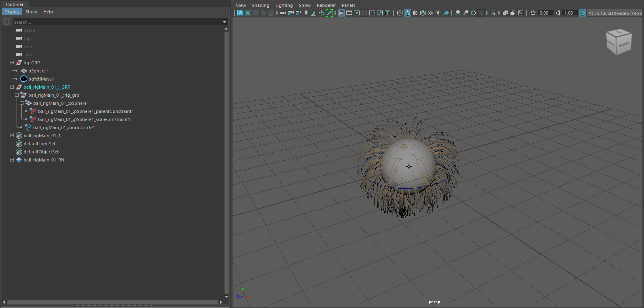644x308 pixels.
Task: Toggle 2D Pan/Zoom icon
Action: click(x=322, y=13)
